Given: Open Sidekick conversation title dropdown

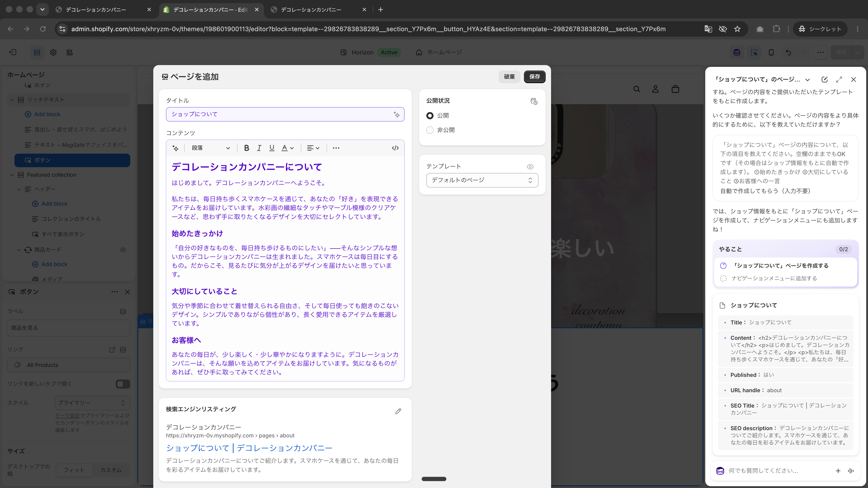Looking at the screenshot, I should [x=807, y=80].
